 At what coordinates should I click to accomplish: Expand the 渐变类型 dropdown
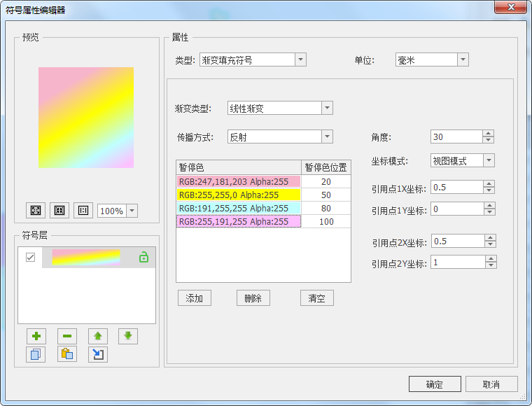(327, 108)
